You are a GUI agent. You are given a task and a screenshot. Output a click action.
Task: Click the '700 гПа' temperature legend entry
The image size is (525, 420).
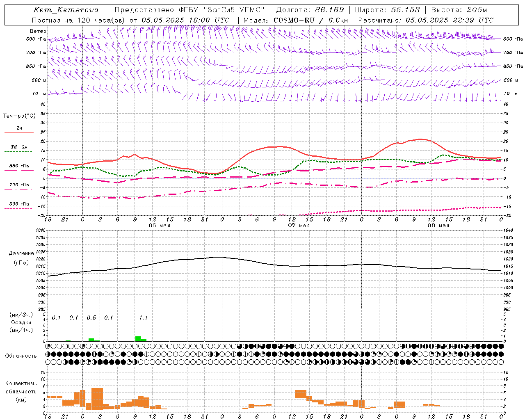pyautogui.click(x=19, y=185)
